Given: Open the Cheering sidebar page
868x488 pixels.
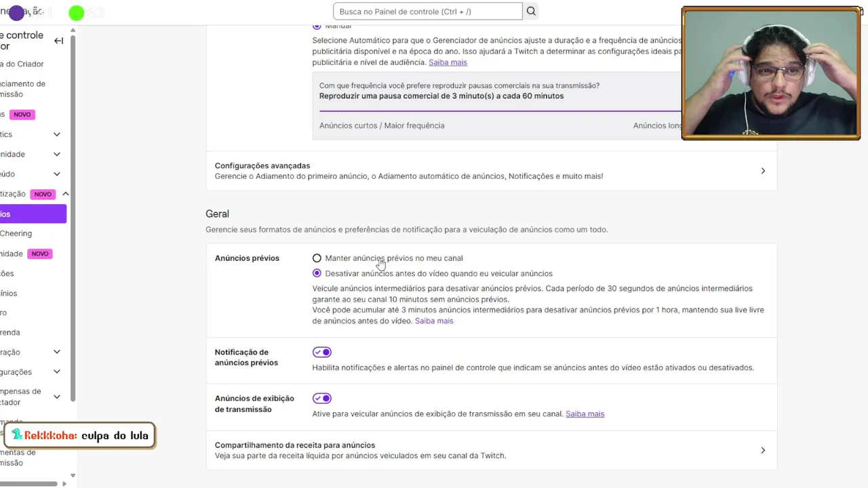Looking at the screenshot, I should pyautogui.click(x=16, y=233).
